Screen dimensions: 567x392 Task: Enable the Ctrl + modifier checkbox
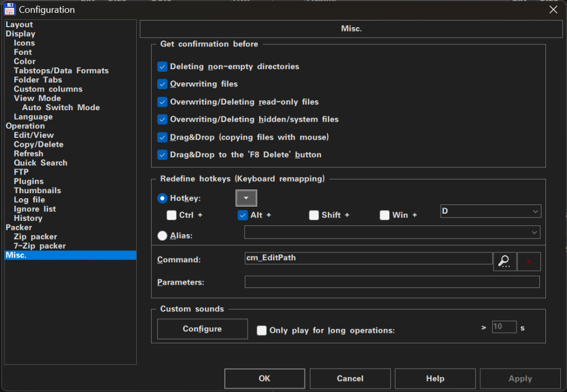172,215
